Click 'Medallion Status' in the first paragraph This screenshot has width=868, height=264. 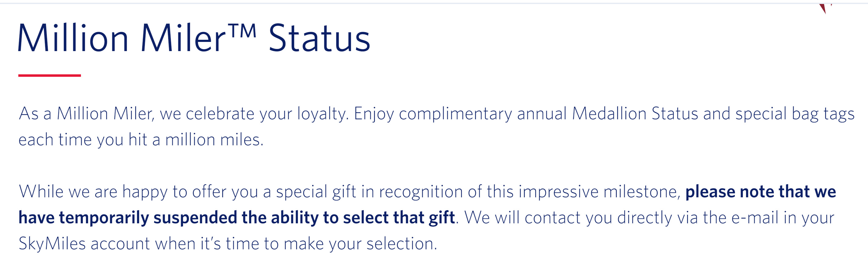635,114
